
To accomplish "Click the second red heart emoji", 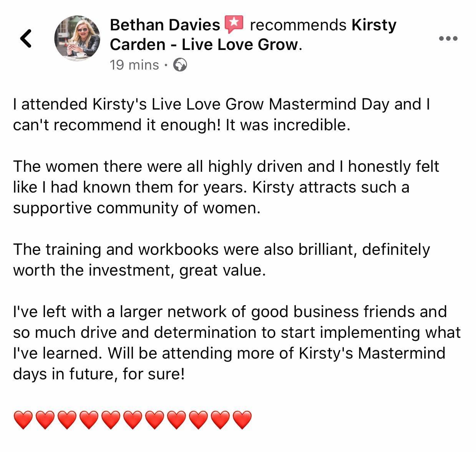I will pos(45,419).
